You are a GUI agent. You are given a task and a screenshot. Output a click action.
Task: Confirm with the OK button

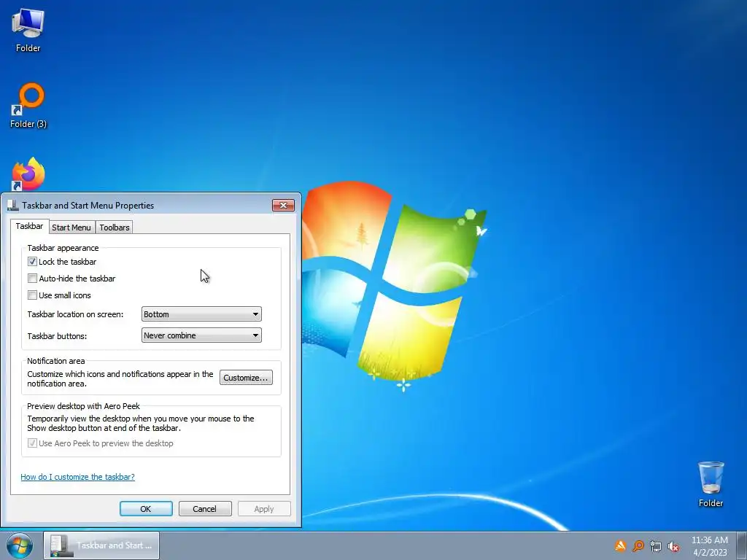click(x=146, y=508)
